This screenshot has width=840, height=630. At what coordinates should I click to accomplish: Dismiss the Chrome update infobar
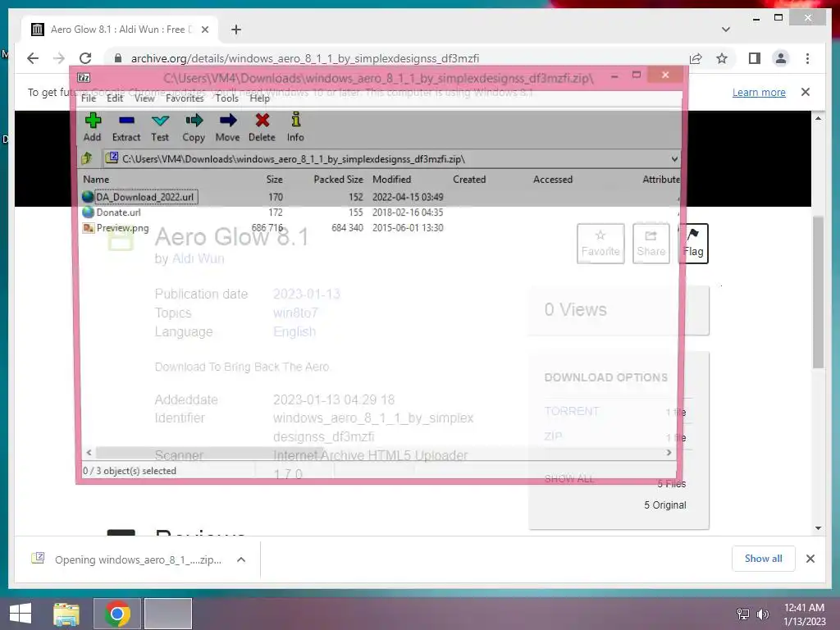point(806,92)
